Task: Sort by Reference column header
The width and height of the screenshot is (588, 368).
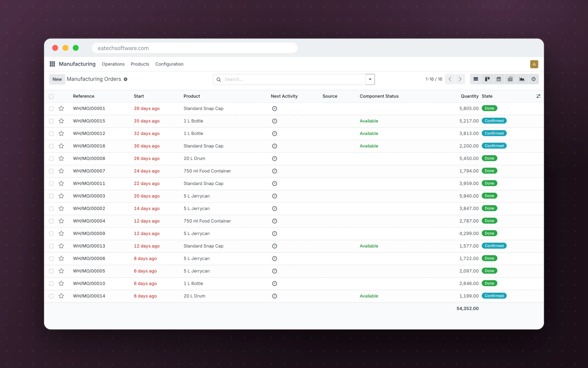Action: [84, 96]
